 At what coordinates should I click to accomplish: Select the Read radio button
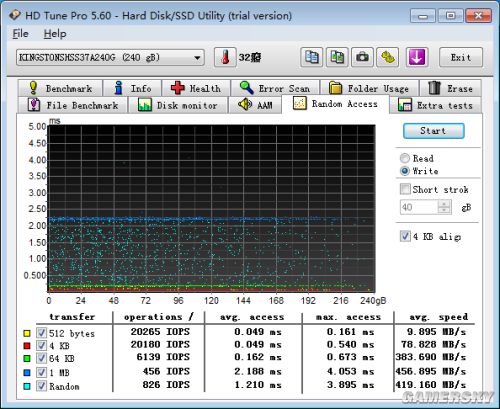tap(405, 158)
